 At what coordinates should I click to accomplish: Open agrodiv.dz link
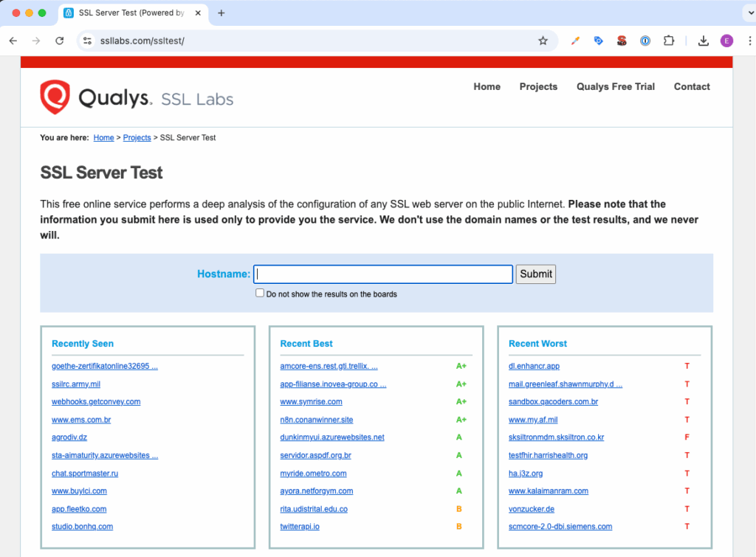tap(69, 437)
